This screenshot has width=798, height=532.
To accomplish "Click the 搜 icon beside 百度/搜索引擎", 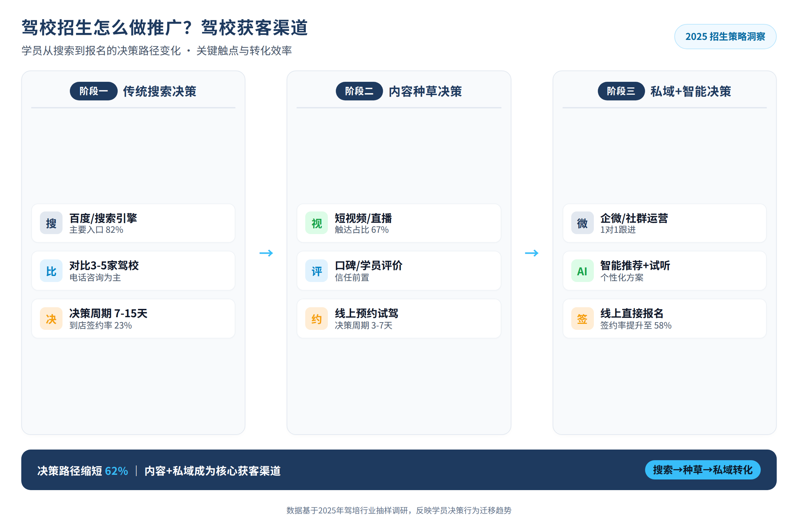I will pos(51,223).
